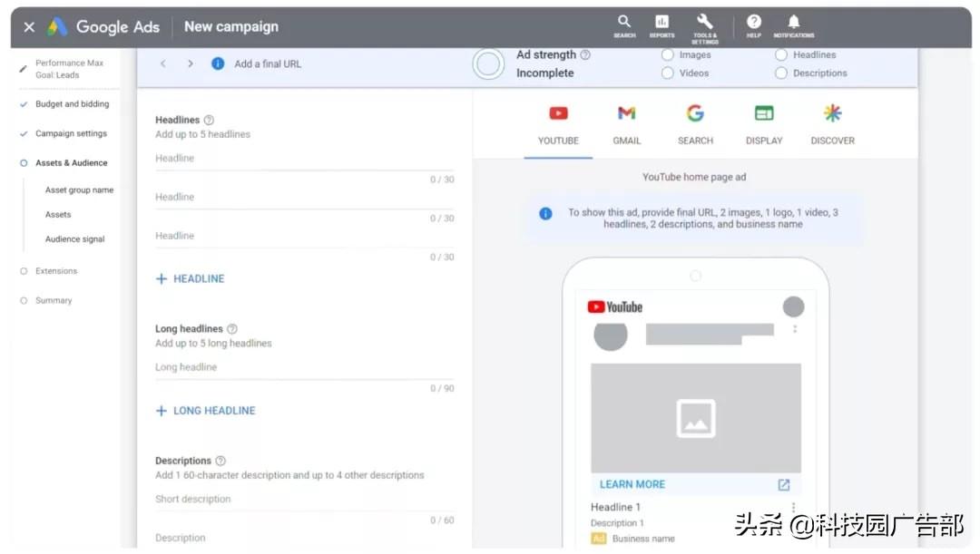
Task: Open the Assets & Audience step
Action: 72,163
